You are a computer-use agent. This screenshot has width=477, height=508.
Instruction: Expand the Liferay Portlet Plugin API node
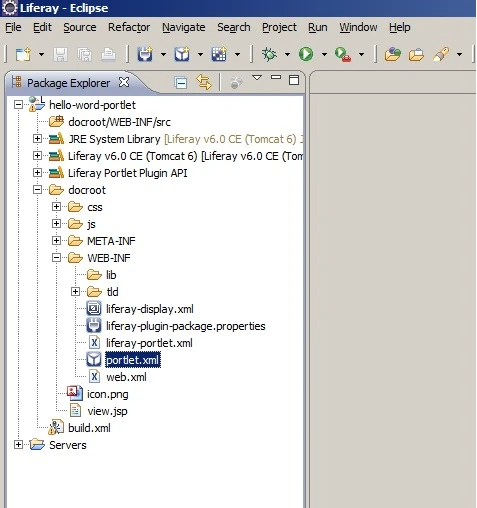click(x=37, y=173)
